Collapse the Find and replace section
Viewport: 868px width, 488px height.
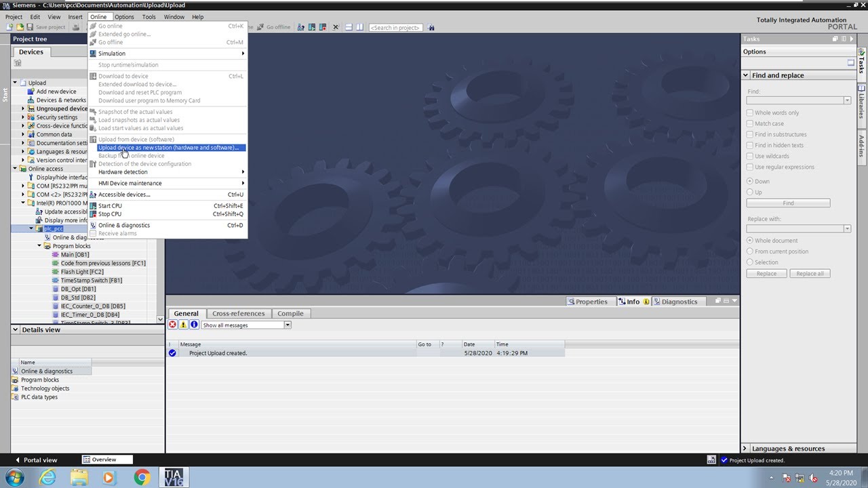pos(746,75)
